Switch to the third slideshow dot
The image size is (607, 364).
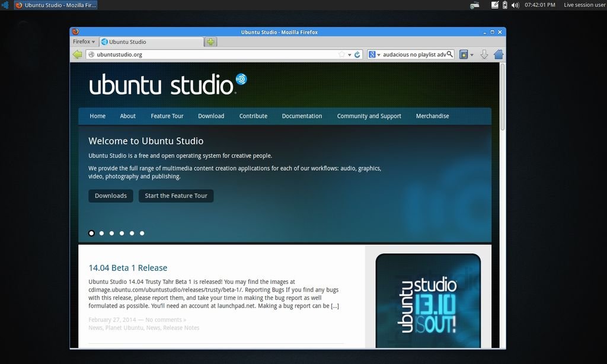111,233
